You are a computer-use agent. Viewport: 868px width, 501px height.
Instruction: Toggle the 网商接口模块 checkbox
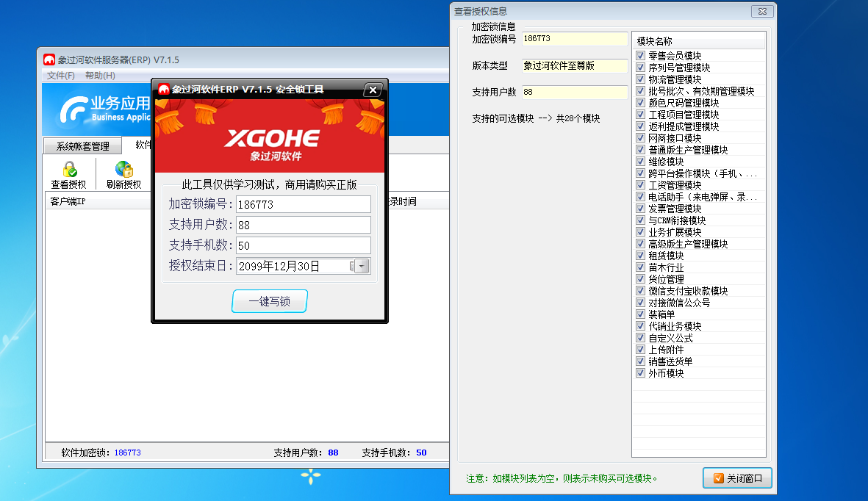click(640, 138)
